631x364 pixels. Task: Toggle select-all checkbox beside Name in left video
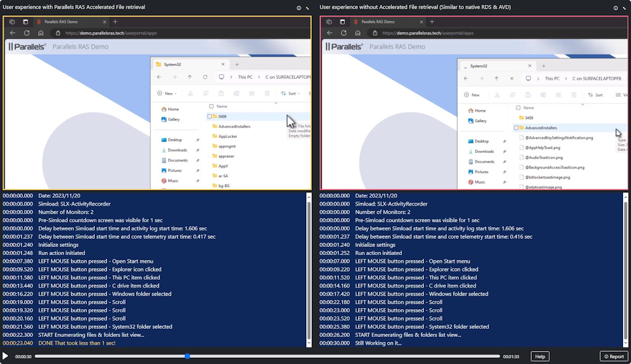(211, 106)
